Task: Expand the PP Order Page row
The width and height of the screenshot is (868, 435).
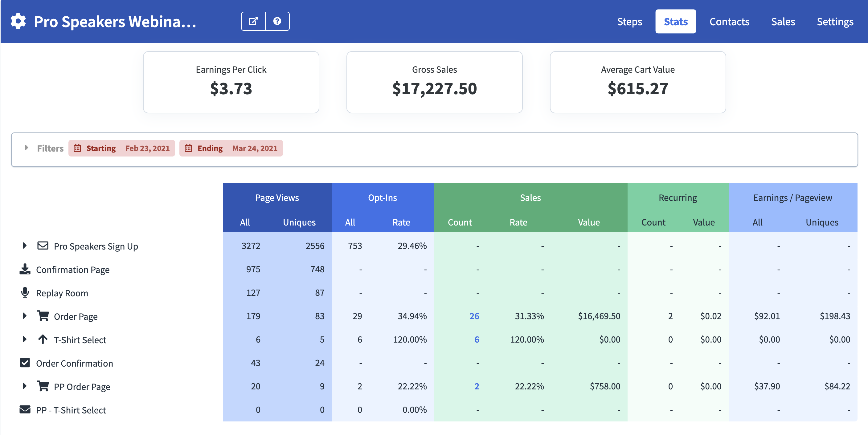Action: [25, 386]
